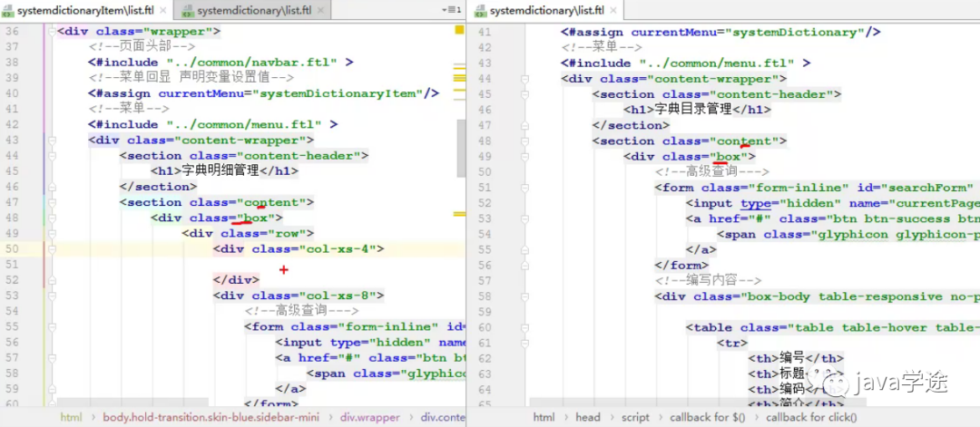Select html breadcrumb in right pane
Screen dimensions: 980x427
(x=544, y=417)
